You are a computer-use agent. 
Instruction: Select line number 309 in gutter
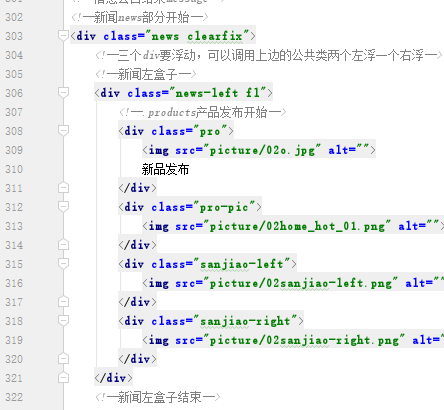coord(14,150)
